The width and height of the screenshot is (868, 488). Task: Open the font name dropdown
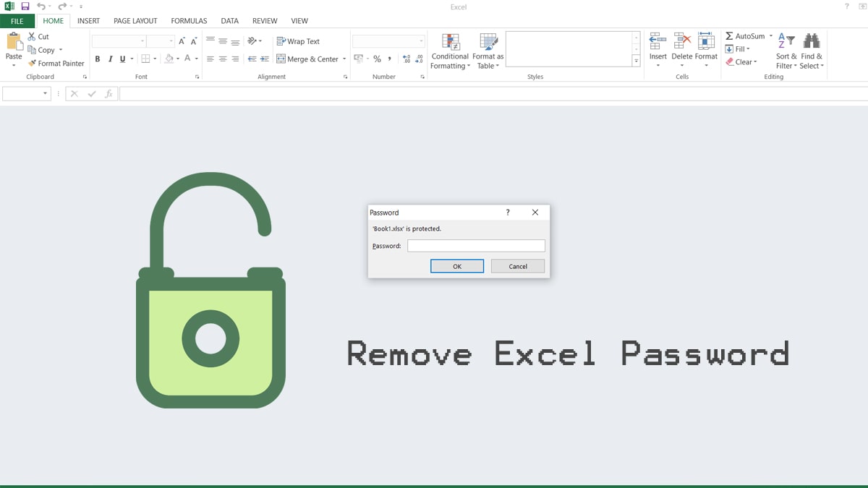142,41
